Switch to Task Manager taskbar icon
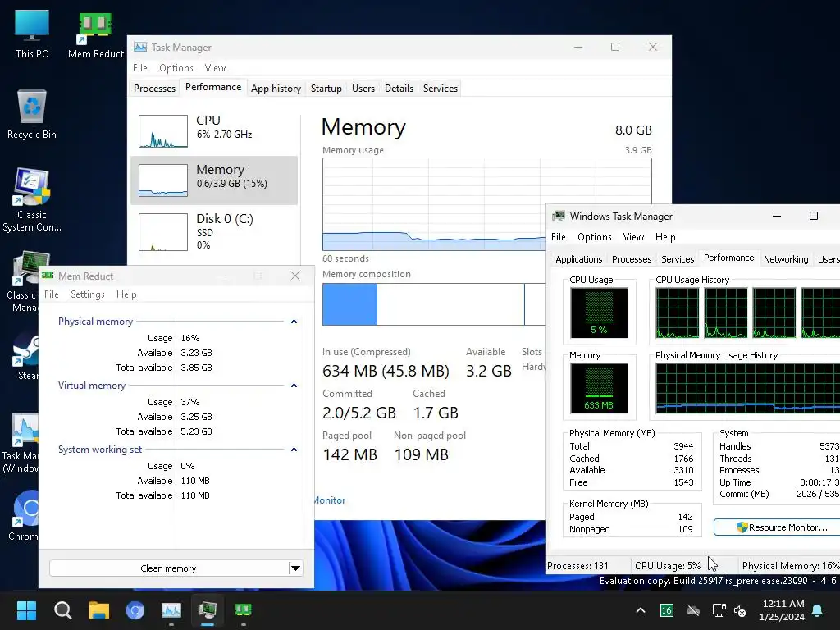The width and height of the screenshot is (840, 630). tap(171, 610)
